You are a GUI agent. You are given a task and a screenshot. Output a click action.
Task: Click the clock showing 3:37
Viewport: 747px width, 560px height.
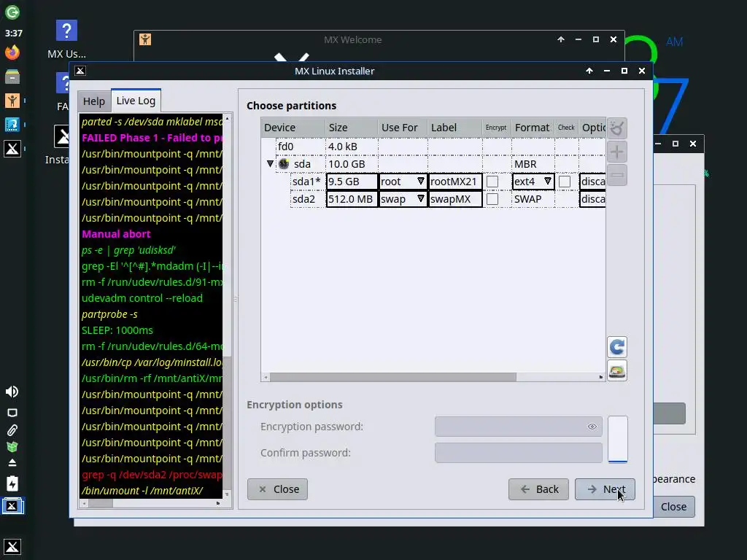pyautogui.click(x=13, y=33)
